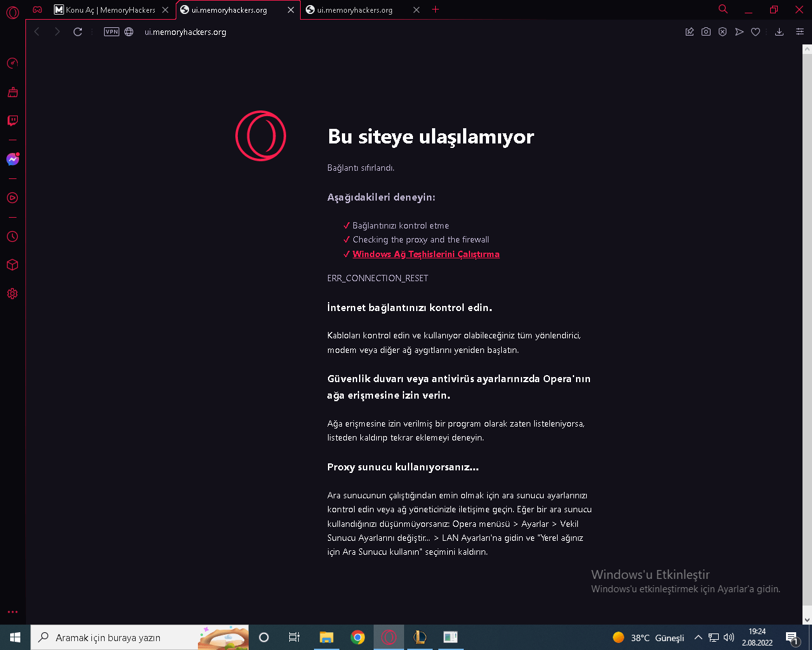This screenshot has width=812, height=650.
Task: Go forward to the next page
Action: click(x=57, y=32)
